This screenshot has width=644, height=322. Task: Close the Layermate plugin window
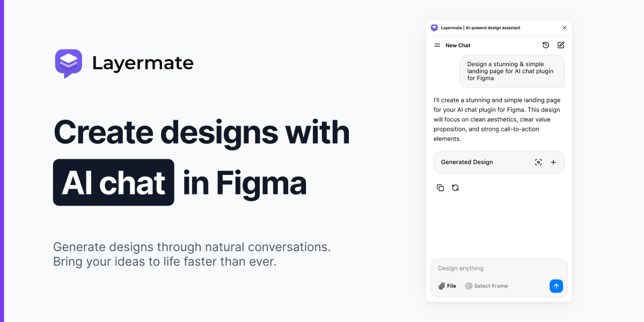click(564, 28)
